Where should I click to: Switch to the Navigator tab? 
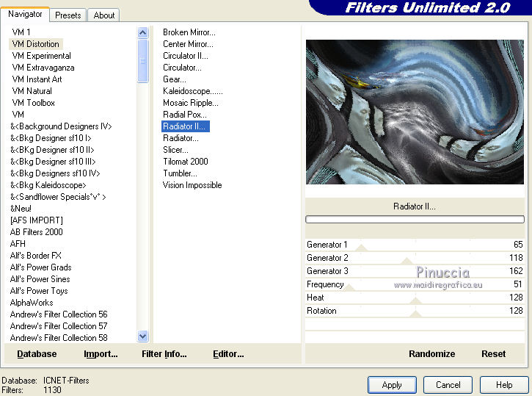tap(25, 14)
